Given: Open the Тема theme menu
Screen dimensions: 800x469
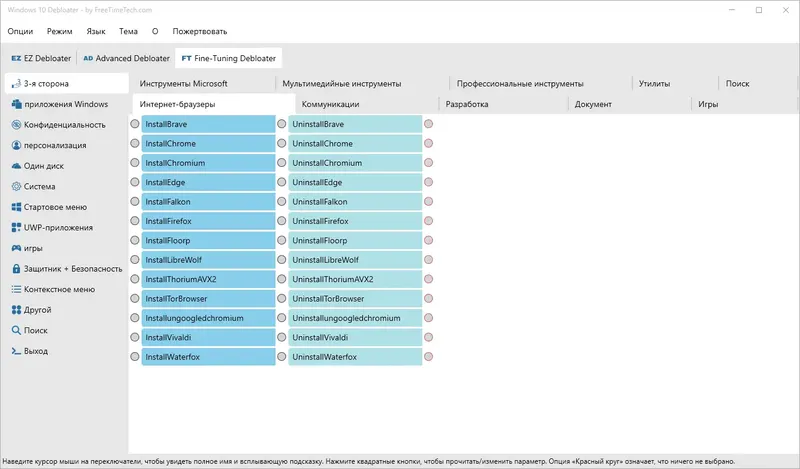Looking at the screenshot, I should 128,32.
